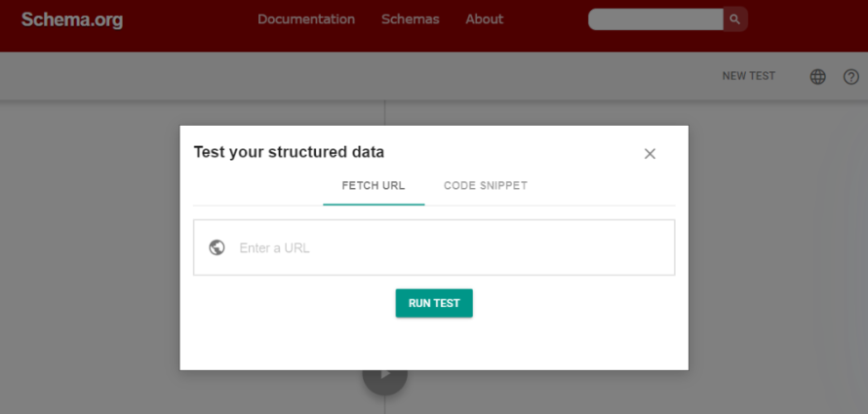Focus the header search box
This screenshot has height=414, width=868.
(655, 19)
